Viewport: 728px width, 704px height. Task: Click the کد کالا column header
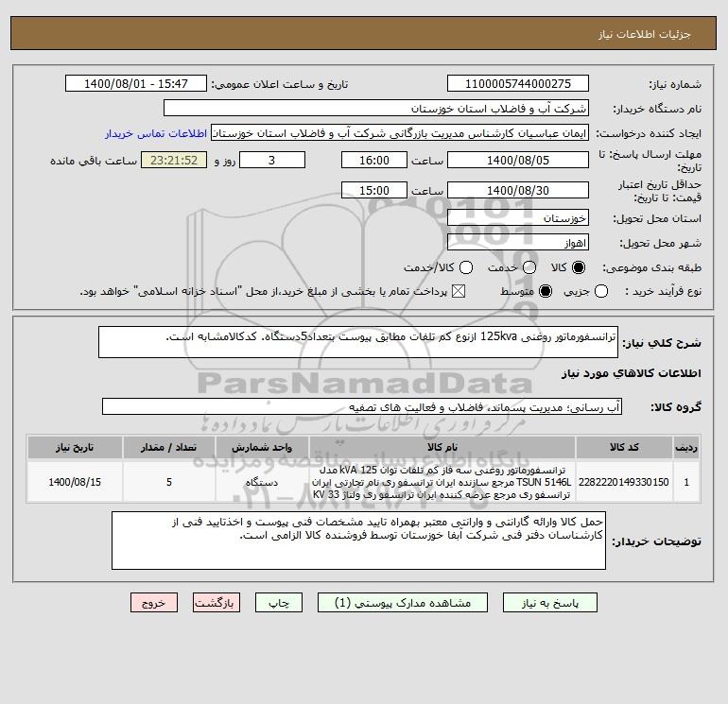pyautogui.click(x=624, y=447)
